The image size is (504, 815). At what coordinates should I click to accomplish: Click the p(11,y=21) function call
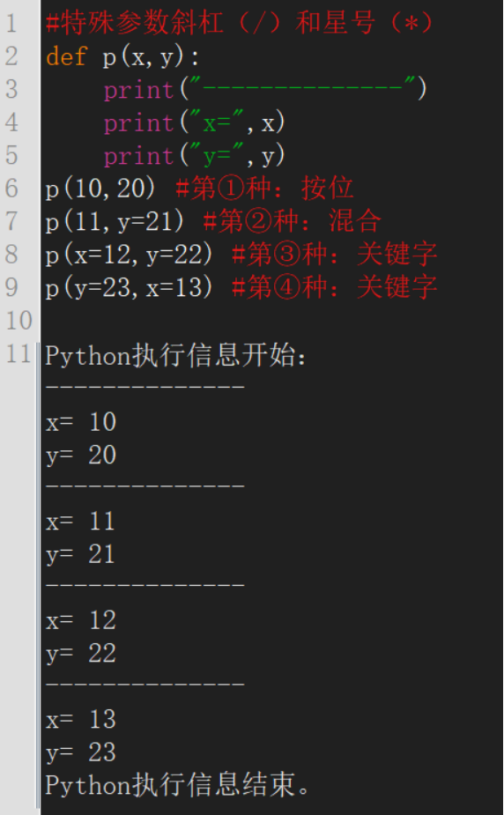pos(115,222)
